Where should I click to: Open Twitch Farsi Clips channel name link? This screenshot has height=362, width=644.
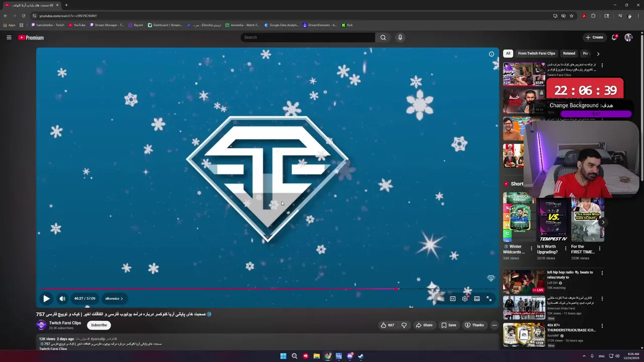pyautogui.click(x=65, y=323)
